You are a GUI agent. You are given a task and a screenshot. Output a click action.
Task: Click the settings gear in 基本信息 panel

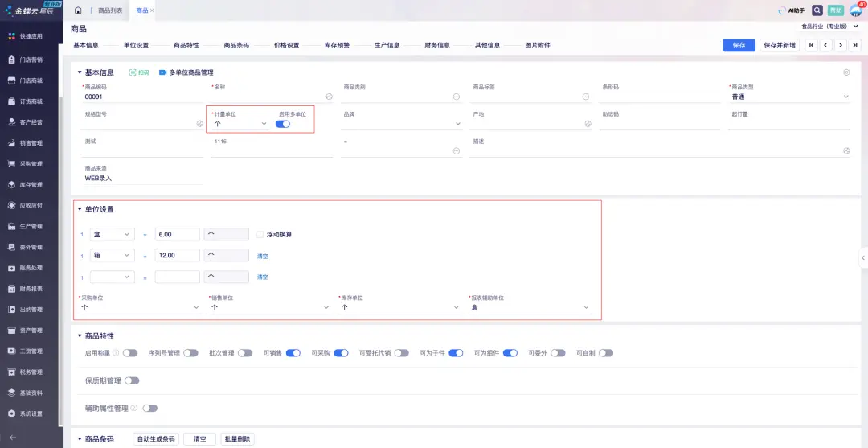[846, 72]
